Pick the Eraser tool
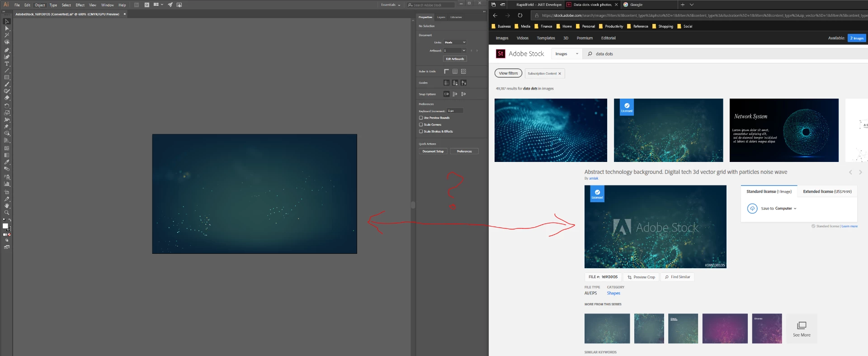This screenshot has height=356, width=868. 7,98
